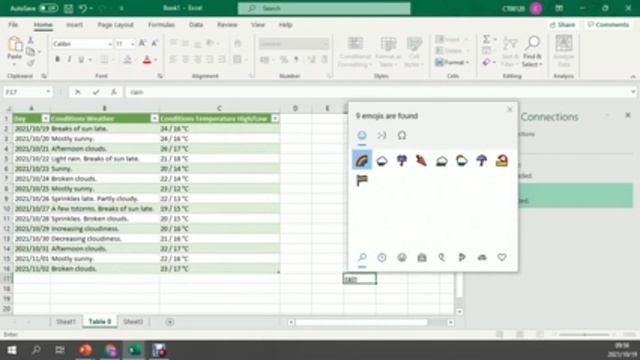Add a new sheet with plus button
Viewport: 640px width, 360px height.
pos(170,322)
